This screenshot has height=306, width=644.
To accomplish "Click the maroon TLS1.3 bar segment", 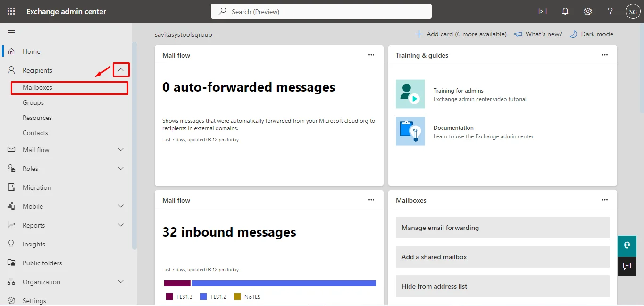I will click(x=177, y=283).
